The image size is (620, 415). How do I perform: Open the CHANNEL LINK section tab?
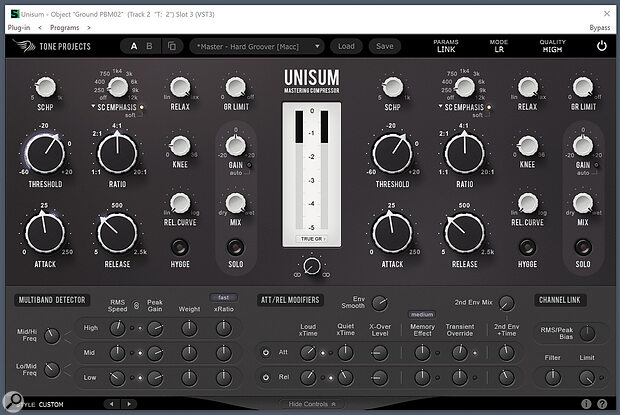coord(560,300)
